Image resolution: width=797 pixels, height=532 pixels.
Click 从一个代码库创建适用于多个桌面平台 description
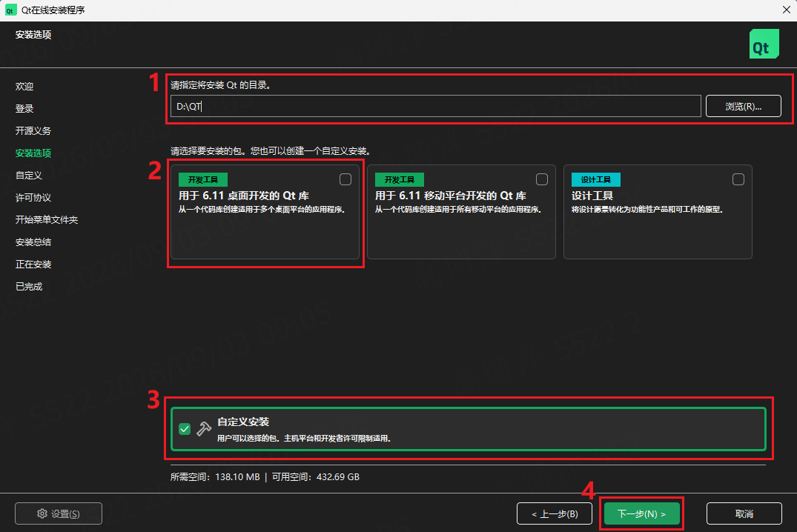(x=262, y=210)
